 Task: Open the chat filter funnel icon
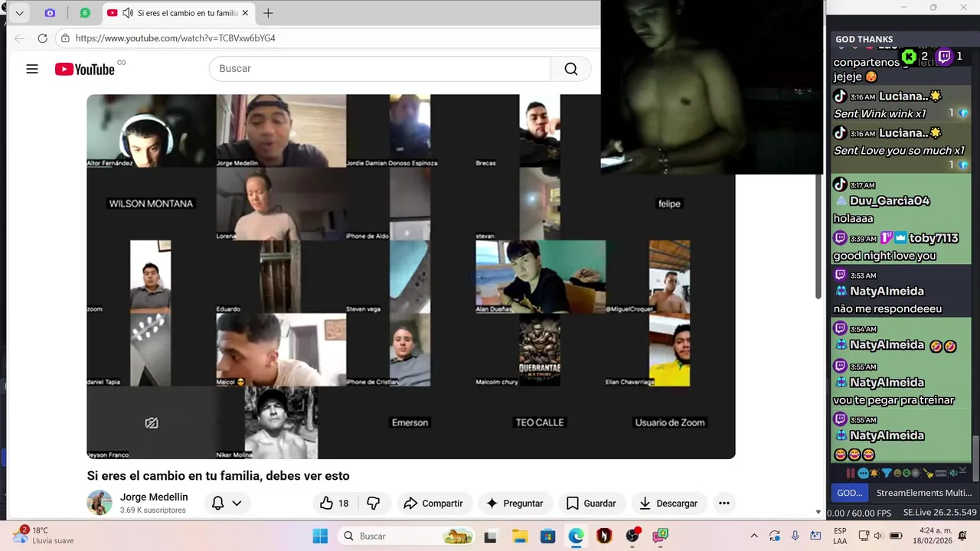click(887, 473)
